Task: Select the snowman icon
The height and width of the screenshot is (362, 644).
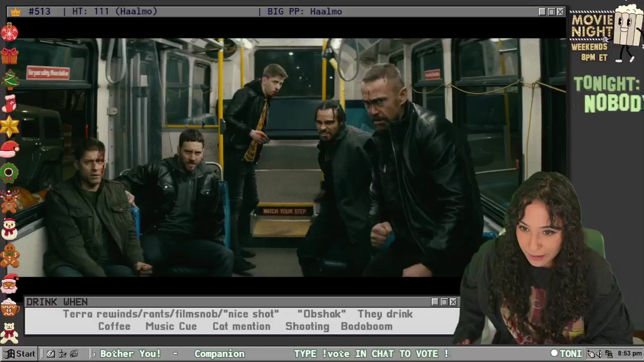Action: 9,229
